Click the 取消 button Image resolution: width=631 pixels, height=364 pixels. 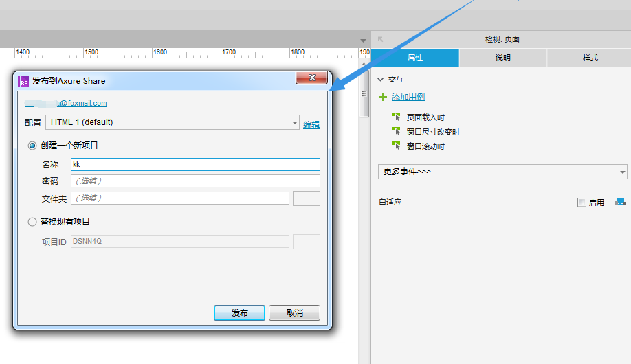click(x=295, y=313)
